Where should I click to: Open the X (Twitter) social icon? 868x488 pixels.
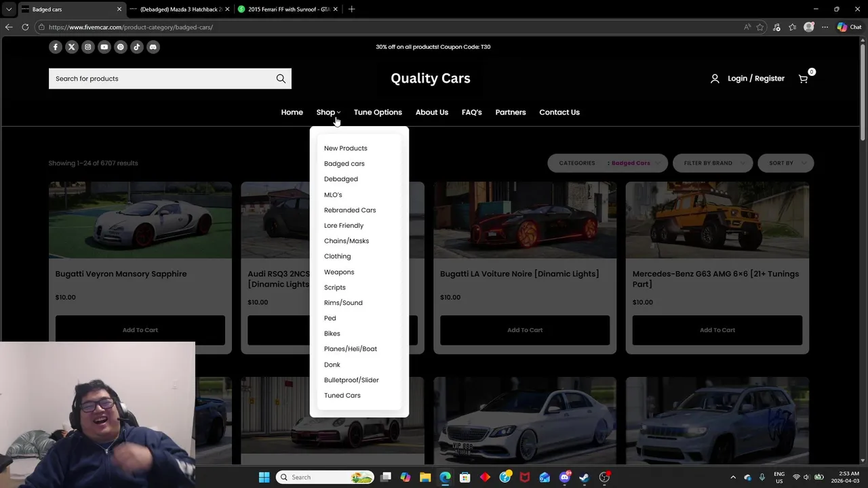[x=72, y=47]
